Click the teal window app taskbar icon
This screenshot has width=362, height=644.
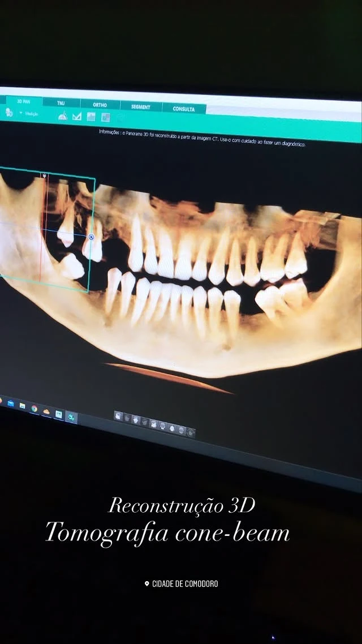pyautogui.click(x=59, y=414)
